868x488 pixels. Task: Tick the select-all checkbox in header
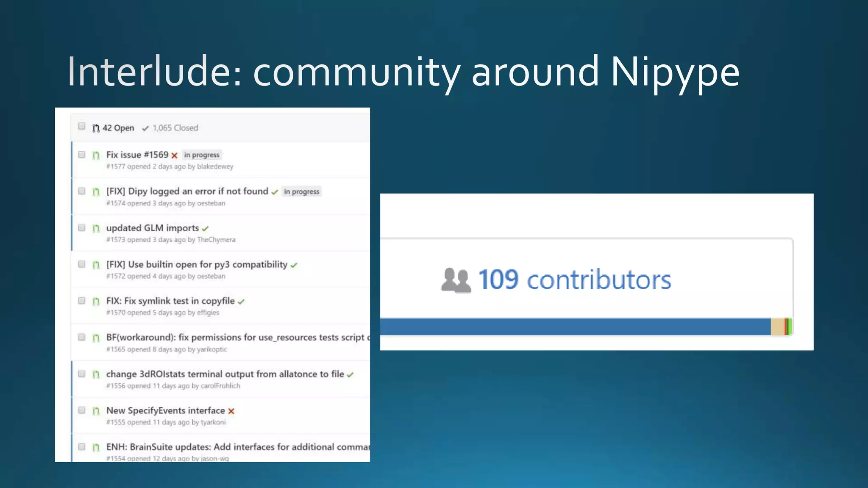82,126
